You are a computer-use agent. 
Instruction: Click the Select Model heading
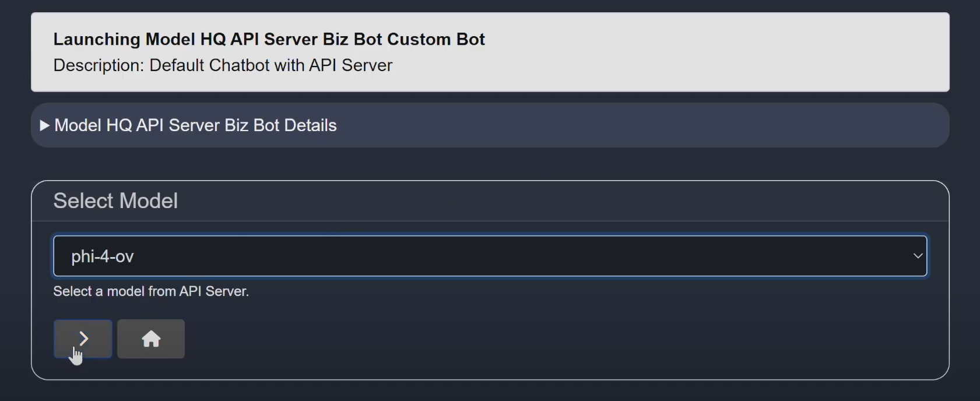(x=115, y=200)
